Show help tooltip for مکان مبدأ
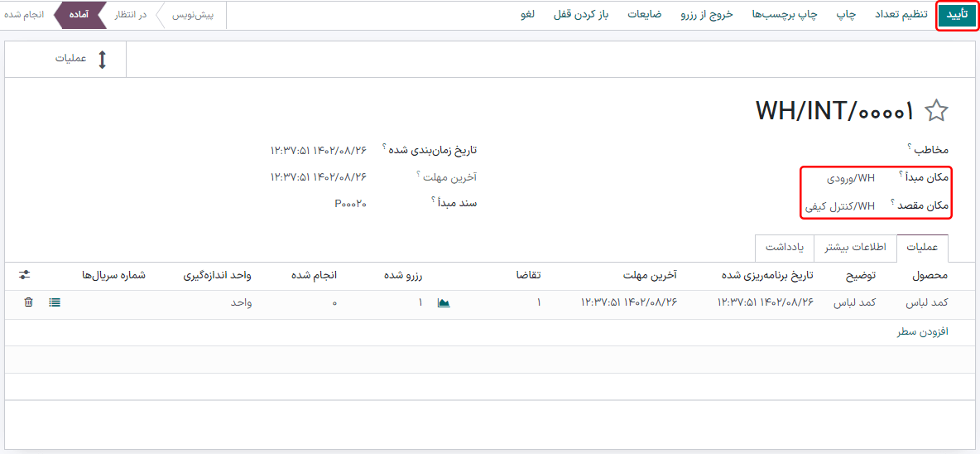 (901, 175)
